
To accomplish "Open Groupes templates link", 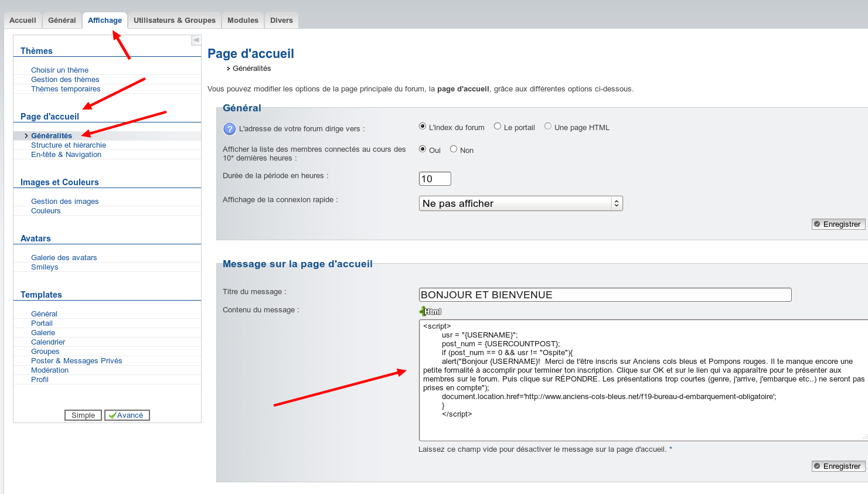I will click(45, 351).
